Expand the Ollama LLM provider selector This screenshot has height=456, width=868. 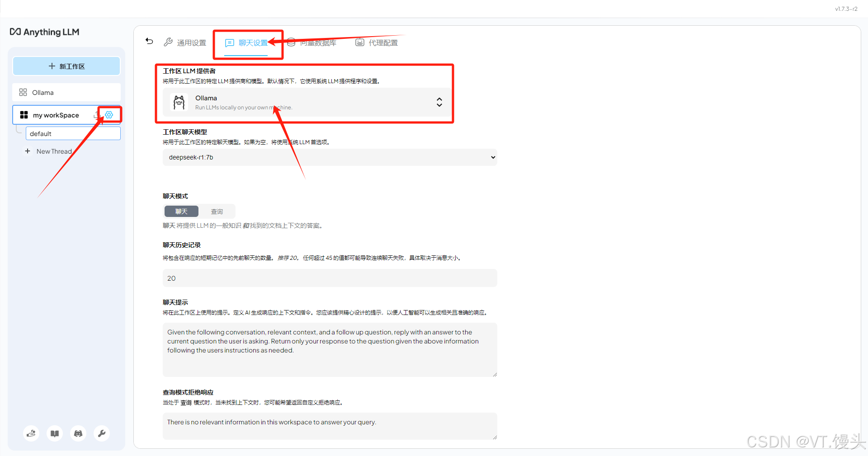(307, 102)
